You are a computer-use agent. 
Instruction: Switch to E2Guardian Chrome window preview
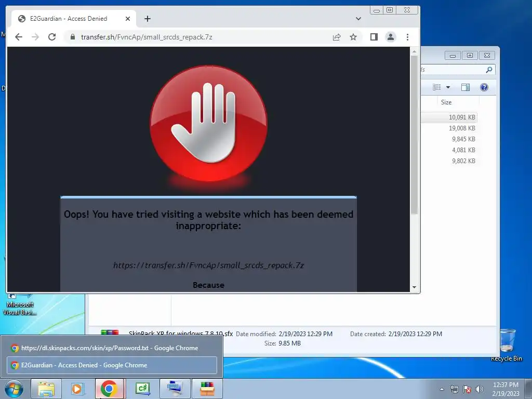(x=112, y=365)
